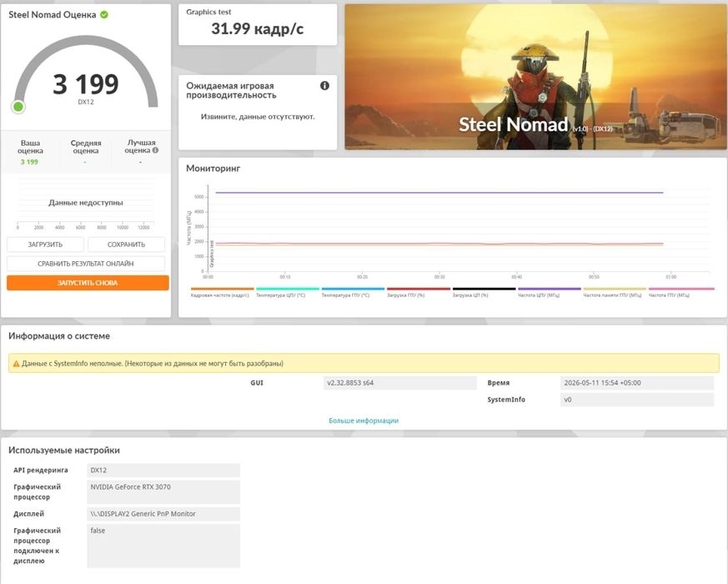Click the green marker dot on the score gauge
Screen dimensions: 728x584
(x=18, y=107)
